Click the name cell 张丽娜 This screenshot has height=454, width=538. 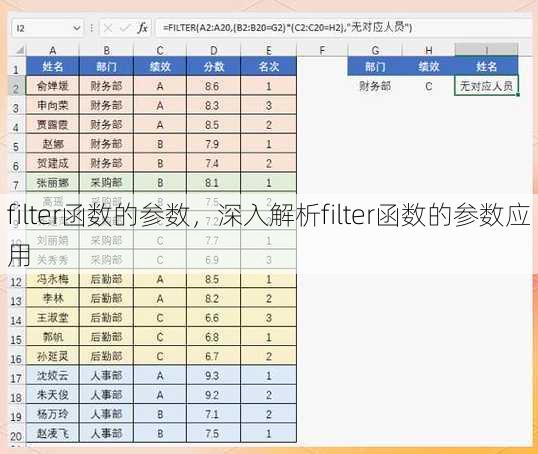(x=53, y=182)
